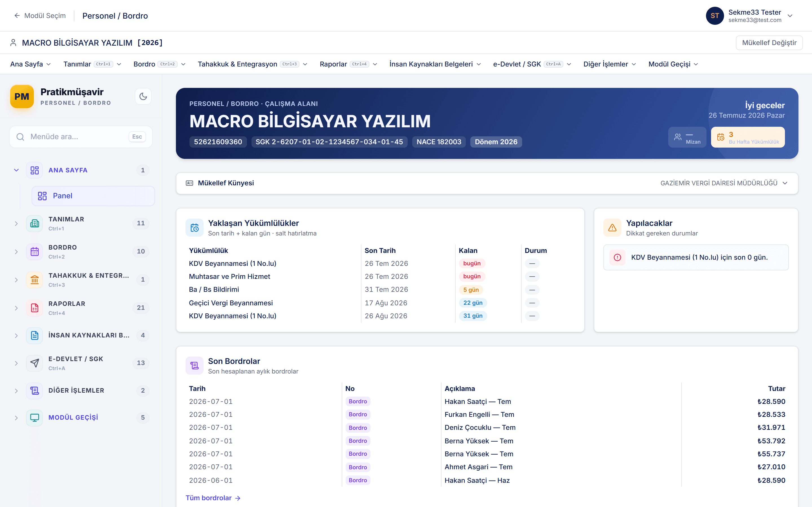The height and width of the screenshot is (507, 812).
Task: Select the Diğer İşlemler scroll icon
Action: (35, 390)
